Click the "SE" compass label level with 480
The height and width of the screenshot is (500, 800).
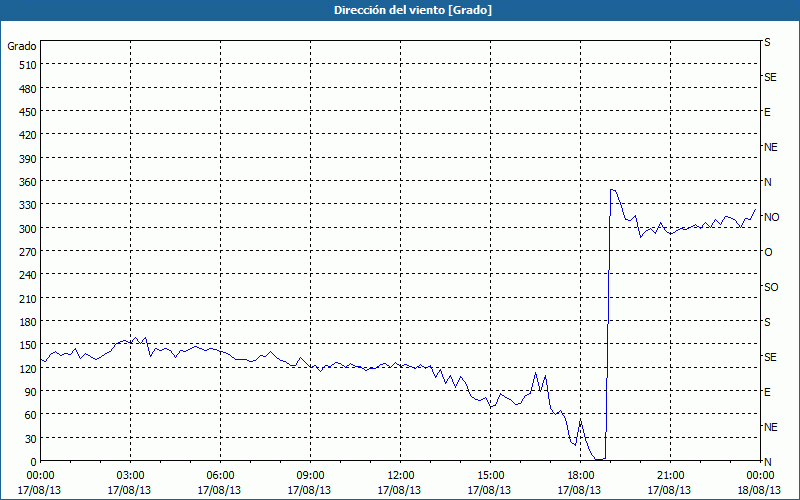[770, 77]
